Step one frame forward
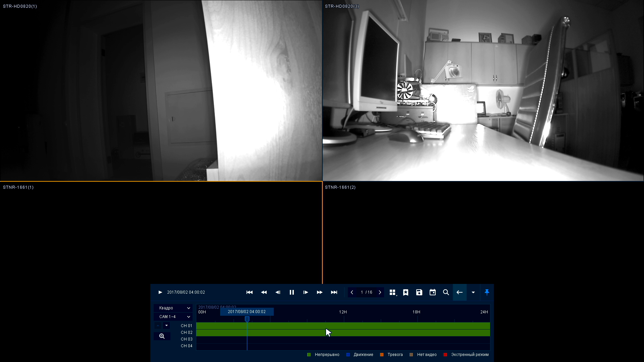This screenshot has height=362, width=644. pos(306,292)
